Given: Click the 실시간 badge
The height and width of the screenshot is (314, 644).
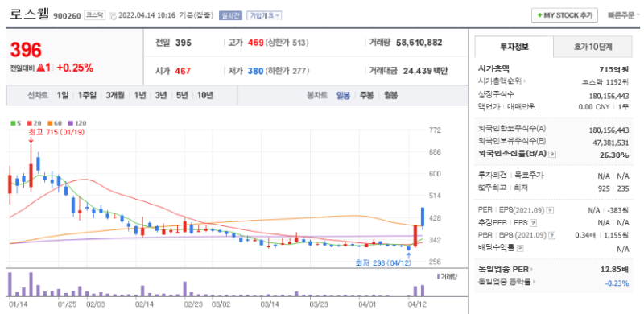Looking at the screenshot, I should pos(230,15).
